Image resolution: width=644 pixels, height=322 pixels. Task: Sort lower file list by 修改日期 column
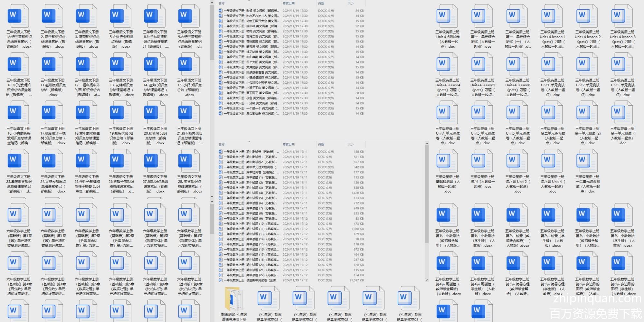[289, 145]
